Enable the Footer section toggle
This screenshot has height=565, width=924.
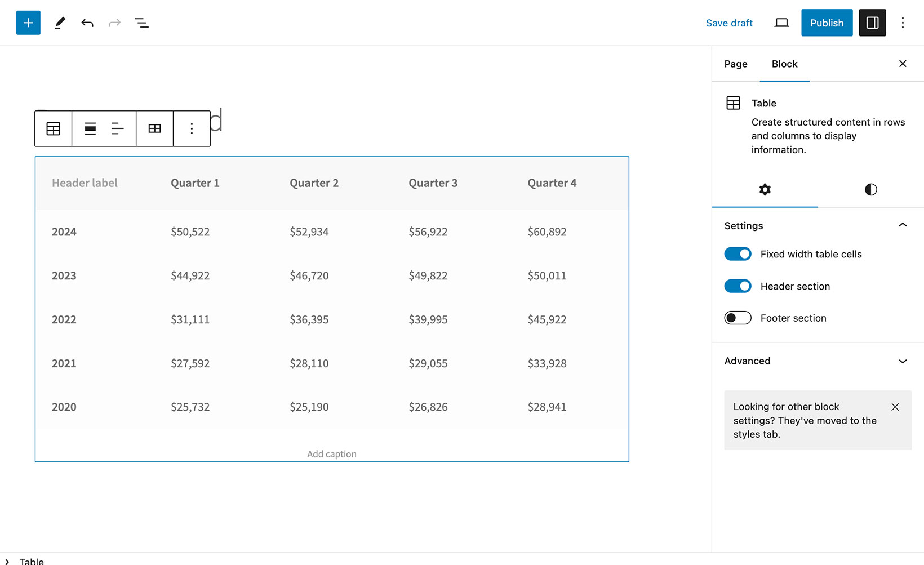point(738,318)
